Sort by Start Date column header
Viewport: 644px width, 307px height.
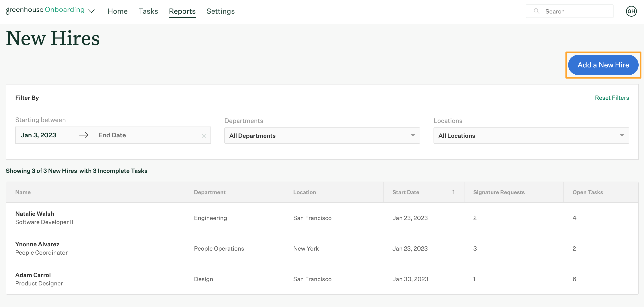click(x=405, y=192)
